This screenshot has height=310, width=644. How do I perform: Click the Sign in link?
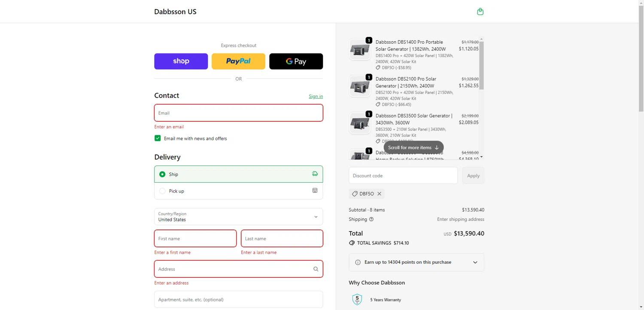316,96
